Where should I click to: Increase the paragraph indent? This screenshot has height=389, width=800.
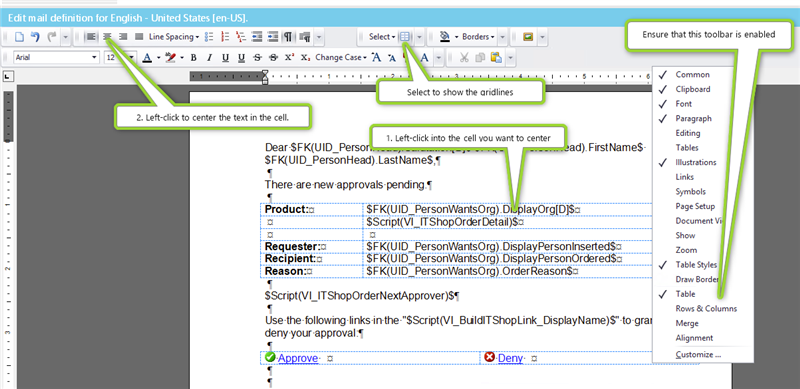(x=273, y=37)
